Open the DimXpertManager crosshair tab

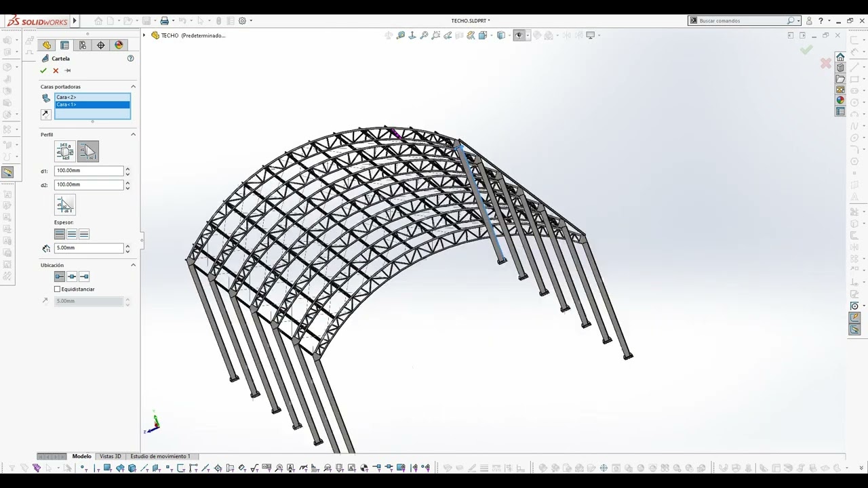pos(101,45)
